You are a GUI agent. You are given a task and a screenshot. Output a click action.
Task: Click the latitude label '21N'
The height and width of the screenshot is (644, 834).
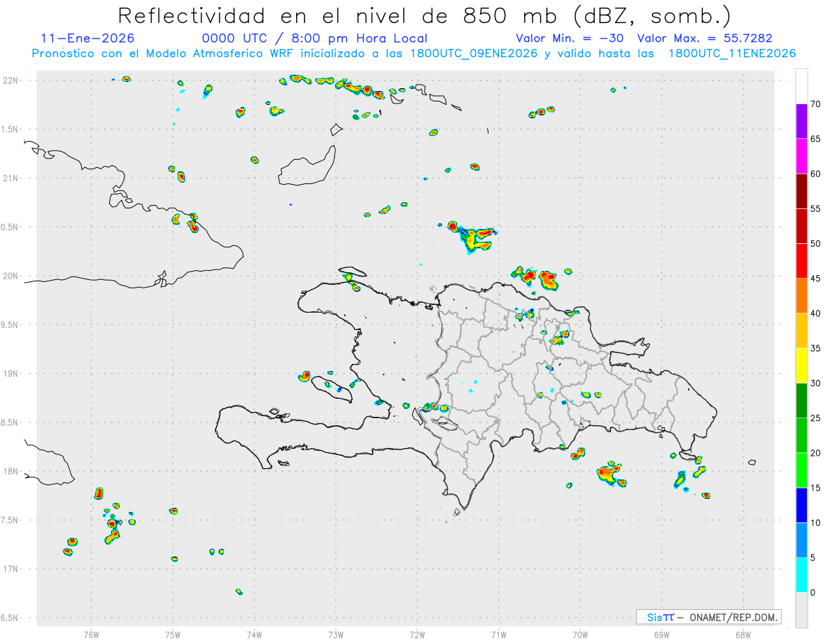point(12,178)
